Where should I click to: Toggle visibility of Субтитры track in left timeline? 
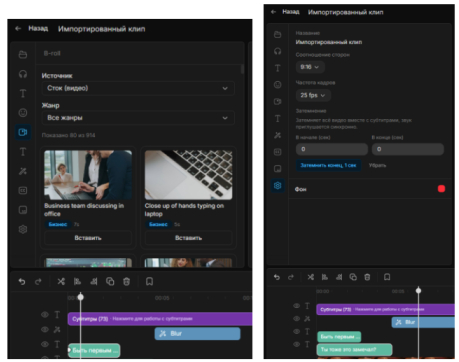45,315
